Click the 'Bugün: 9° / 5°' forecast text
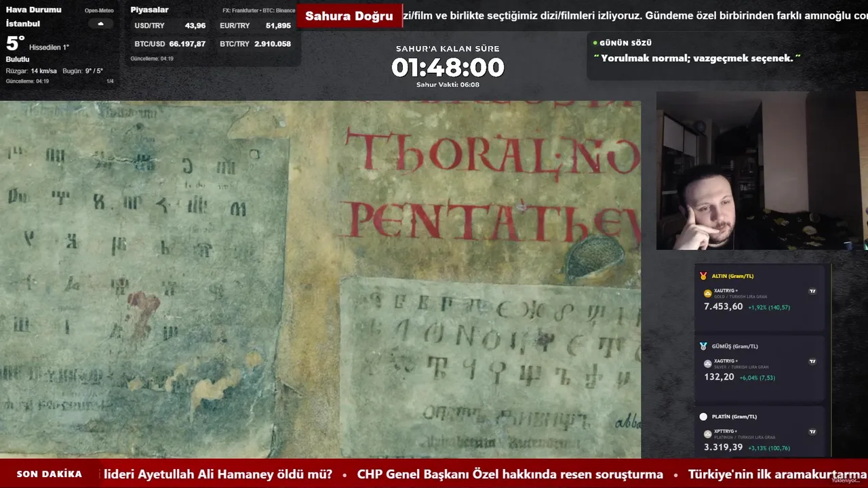 [x=83, y=71]
